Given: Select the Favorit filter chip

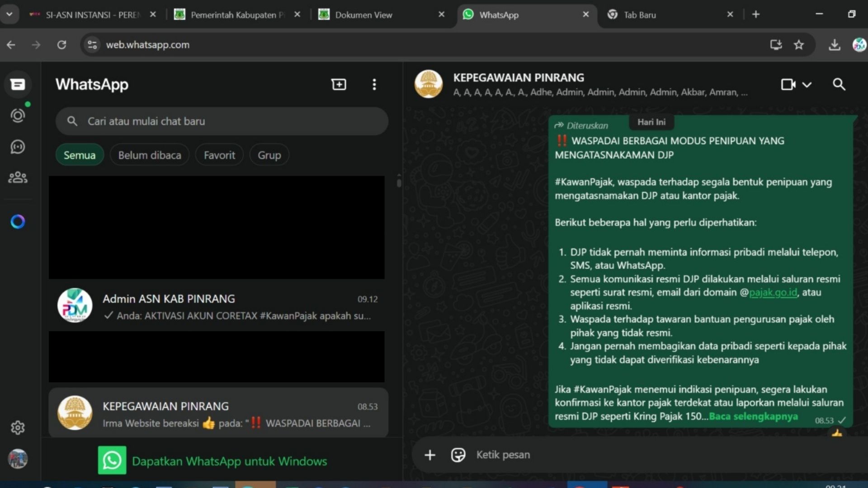Looking at the screenshot, I should coord(219,155).
